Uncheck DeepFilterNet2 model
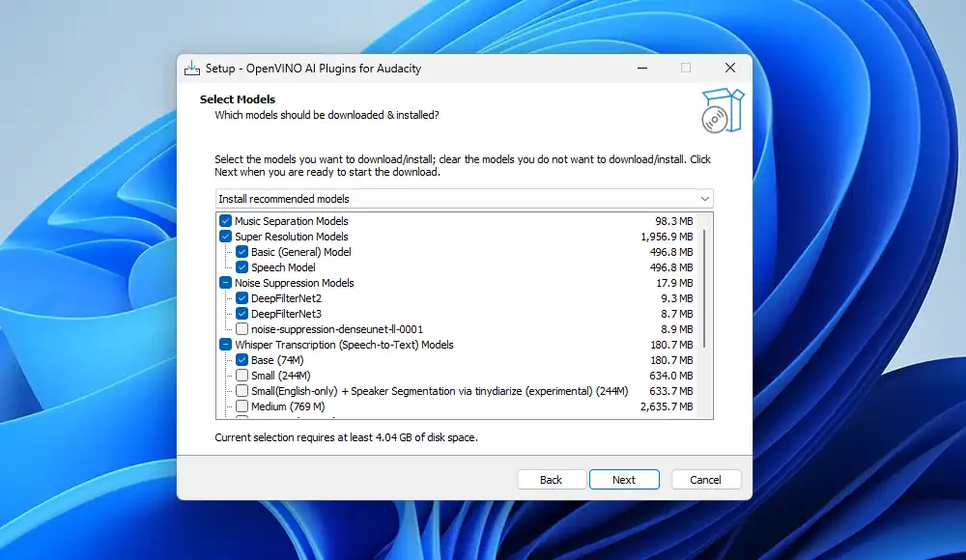The image size is (966, 560). point(242,298)
